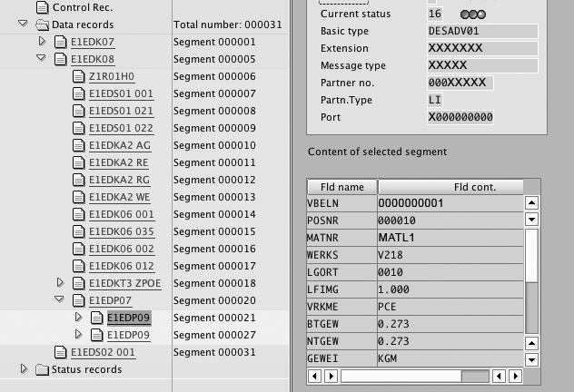Click the Extension field

(482, 48)
